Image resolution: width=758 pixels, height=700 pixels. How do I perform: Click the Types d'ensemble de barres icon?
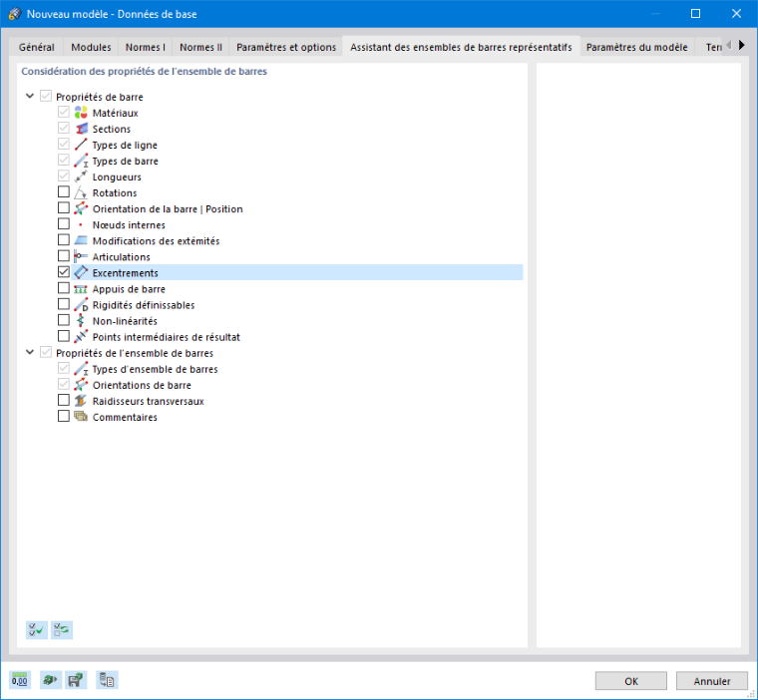81,369
